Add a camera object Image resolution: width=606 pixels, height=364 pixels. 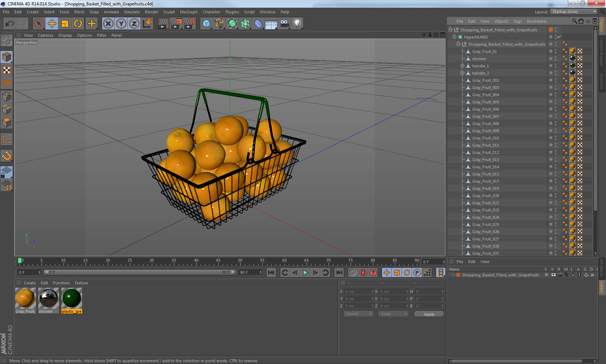284,24
